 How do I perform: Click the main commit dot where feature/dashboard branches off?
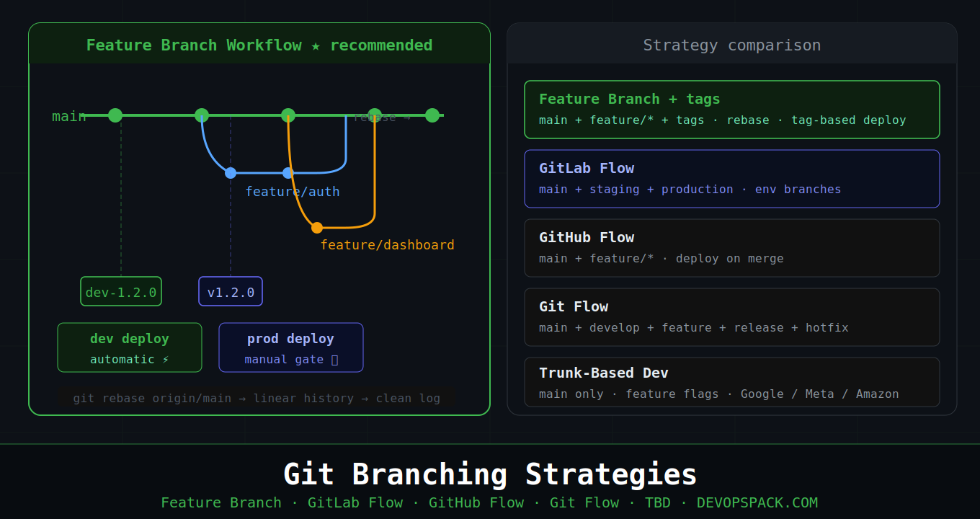(288, 115)
